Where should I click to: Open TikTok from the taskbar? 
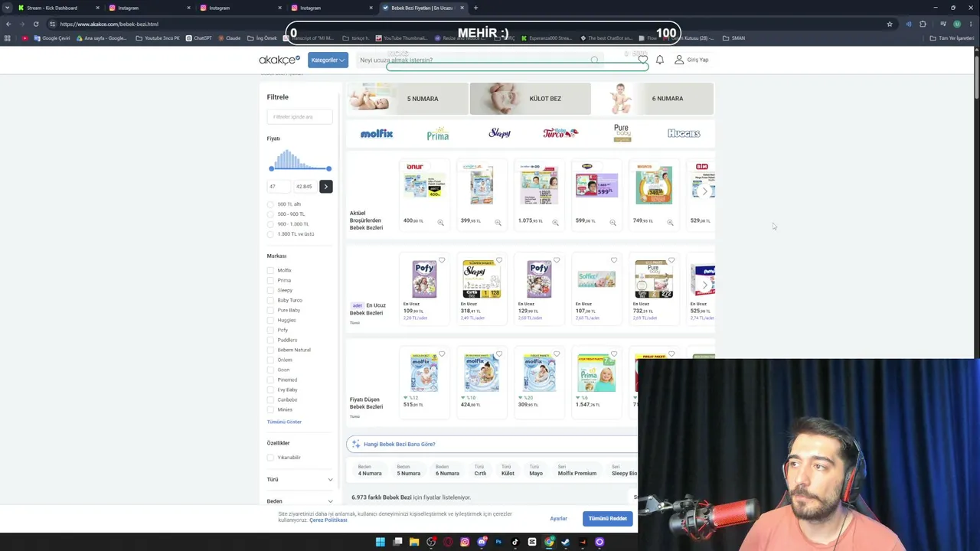(515, 542)
